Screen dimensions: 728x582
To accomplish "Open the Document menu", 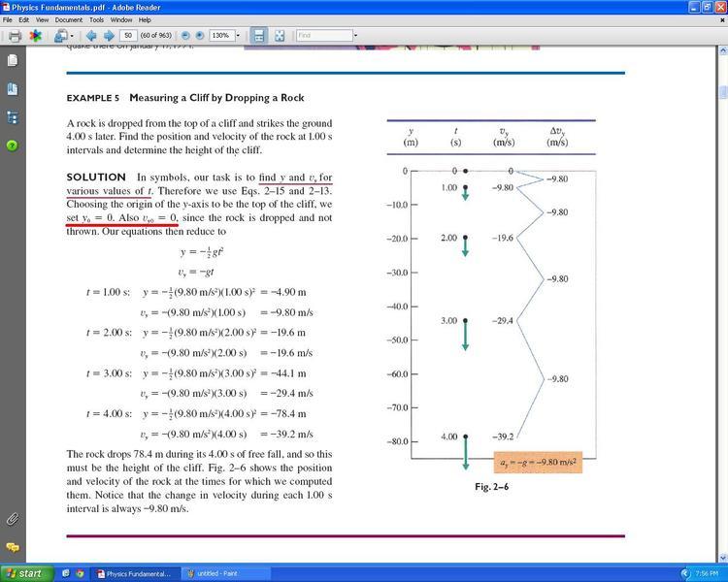I will 68,19.
